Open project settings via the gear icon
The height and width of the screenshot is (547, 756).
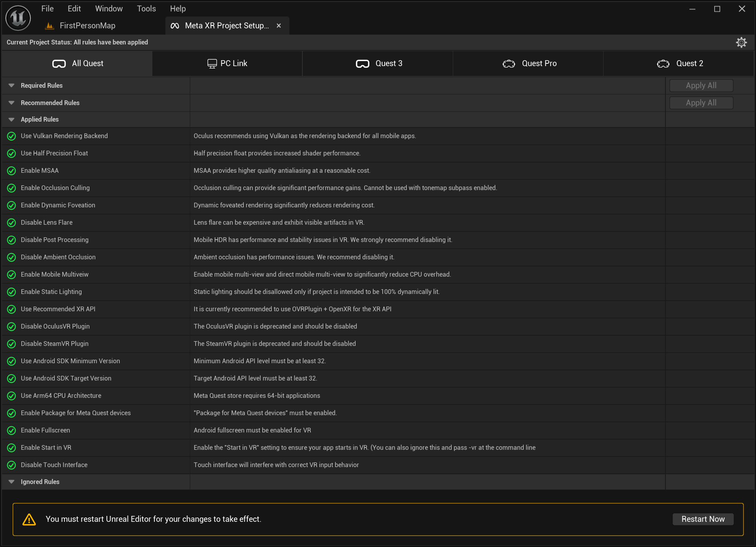point(742,42)
